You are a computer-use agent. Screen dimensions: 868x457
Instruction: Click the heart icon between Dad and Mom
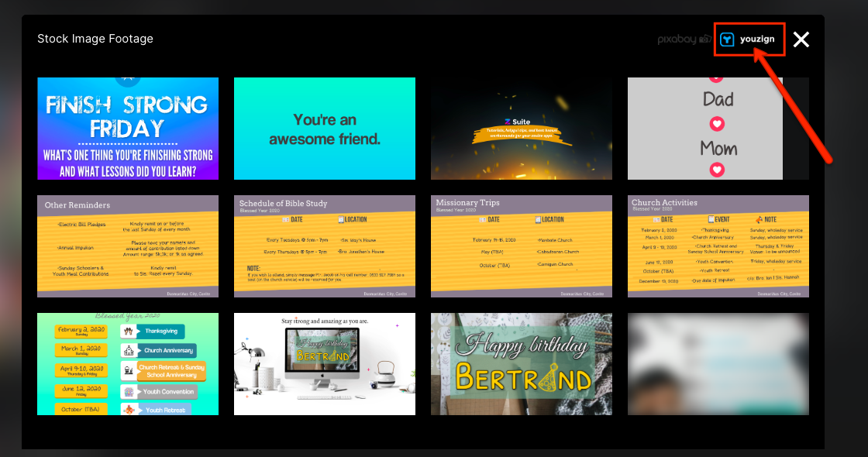718,123
